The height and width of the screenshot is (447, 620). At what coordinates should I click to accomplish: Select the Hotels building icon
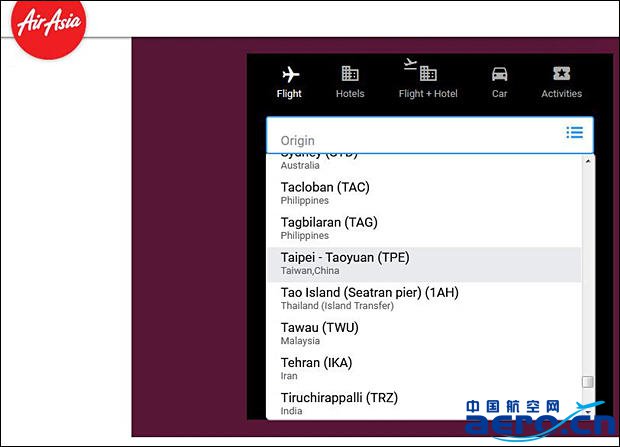pos(350,73)
